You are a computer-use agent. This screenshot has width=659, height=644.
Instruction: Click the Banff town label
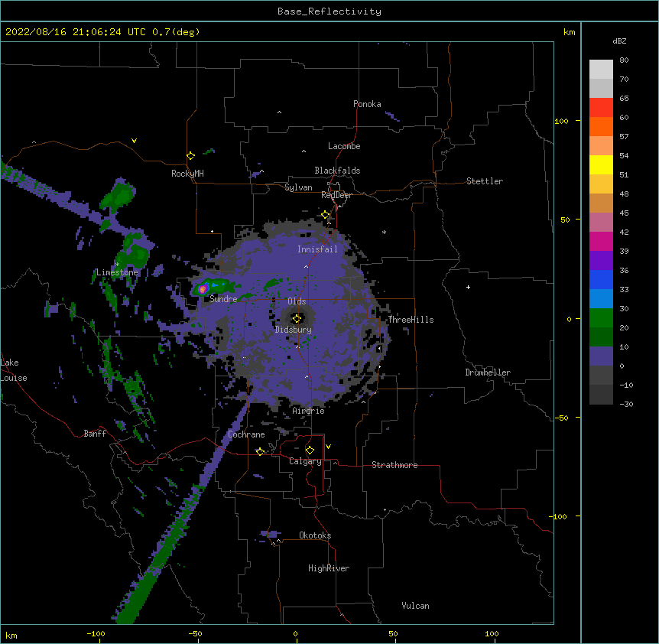(x=95, y=434)
